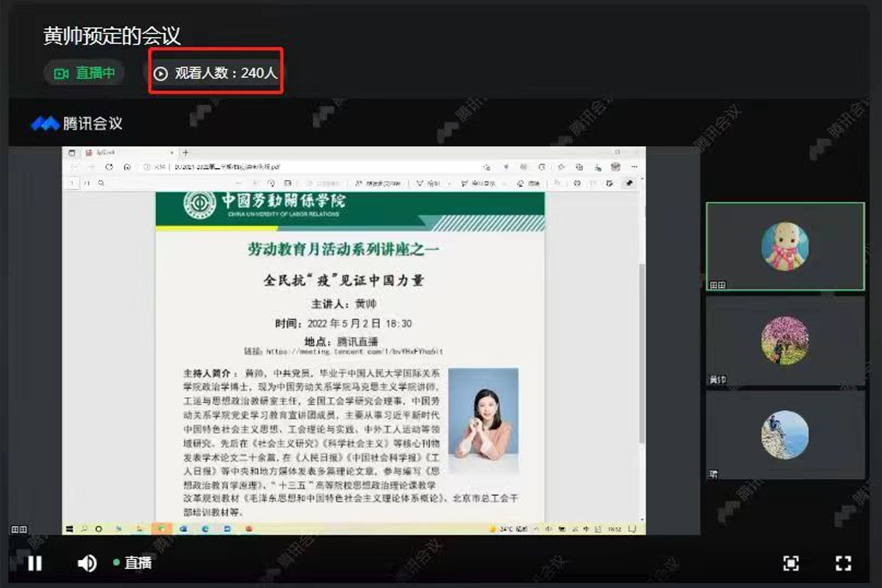Click the Windows Start button in shared screen

[69, 529]
